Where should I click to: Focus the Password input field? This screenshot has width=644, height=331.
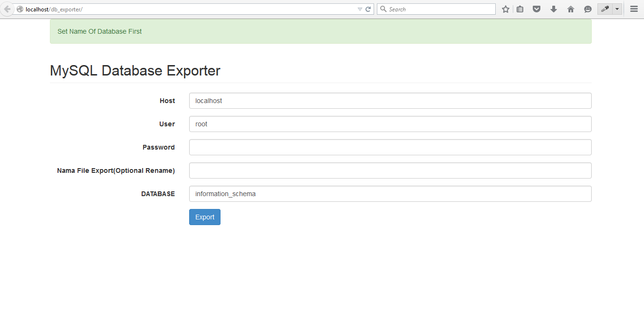click(x=390, y=147)
